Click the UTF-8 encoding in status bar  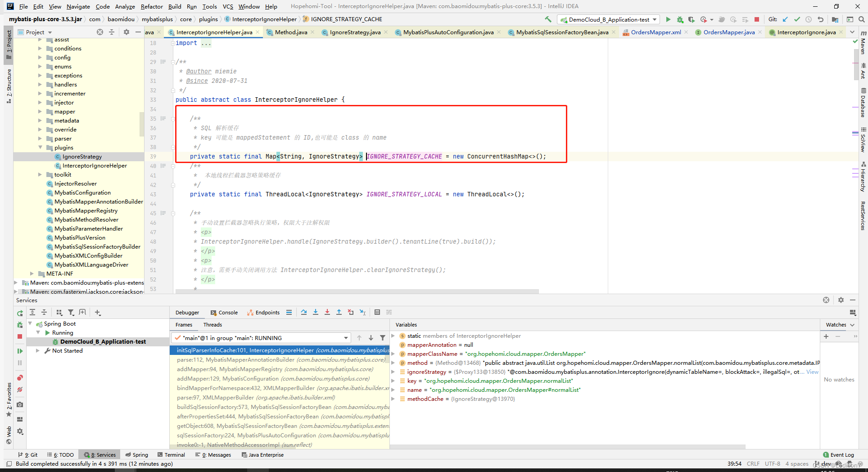[x=773, y=463]
